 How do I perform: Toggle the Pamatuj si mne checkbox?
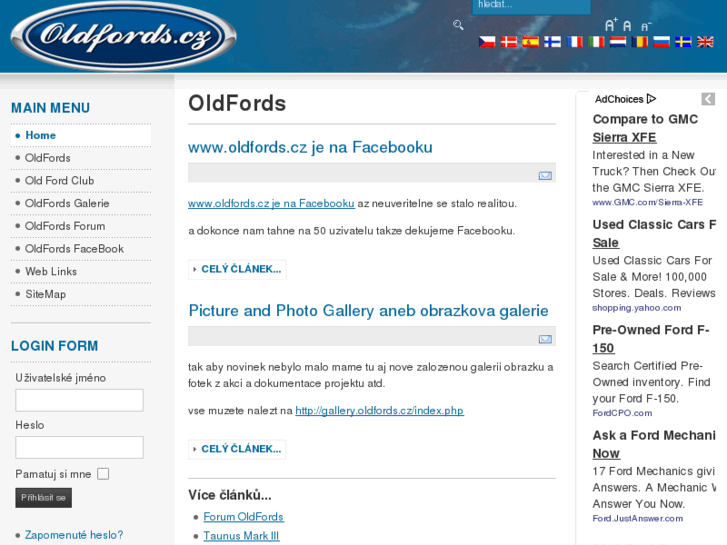click(x=103, y=474)
